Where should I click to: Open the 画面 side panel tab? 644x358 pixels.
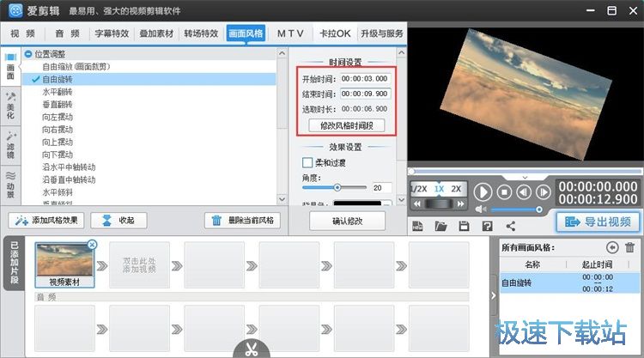(x=10, y=66)
